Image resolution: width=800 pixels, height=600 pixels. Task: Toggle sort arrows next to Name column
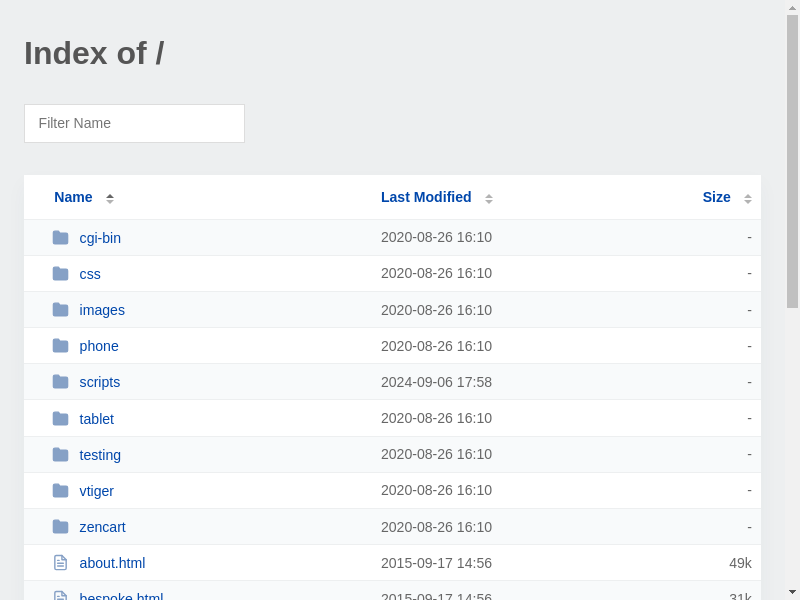(x=110, y=198)
